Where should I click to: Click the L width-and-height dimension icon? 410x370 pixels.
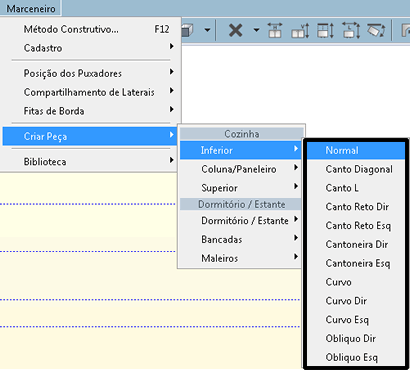[351, 30]
